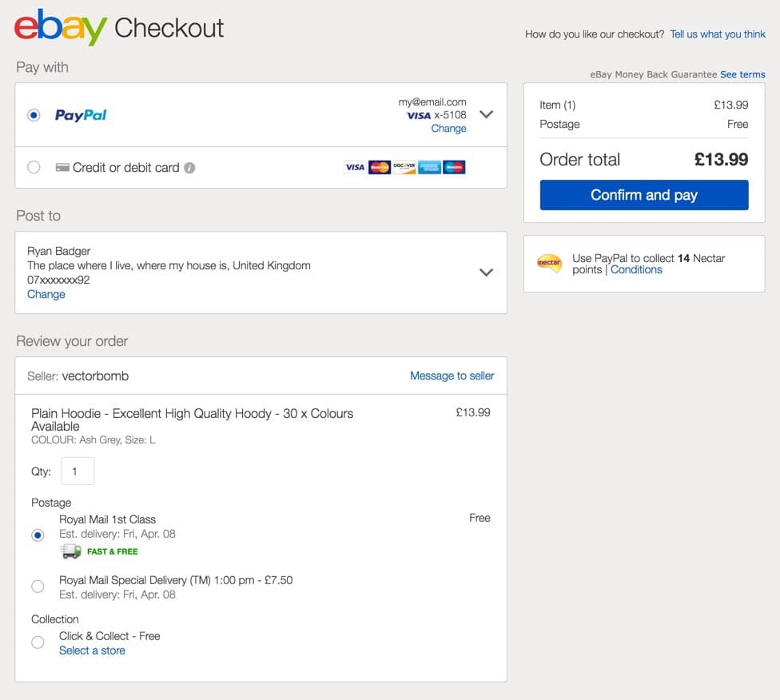This screenshot has width=780, height=700.
Task: Click the Qty input field
Action: click(78, 471)
